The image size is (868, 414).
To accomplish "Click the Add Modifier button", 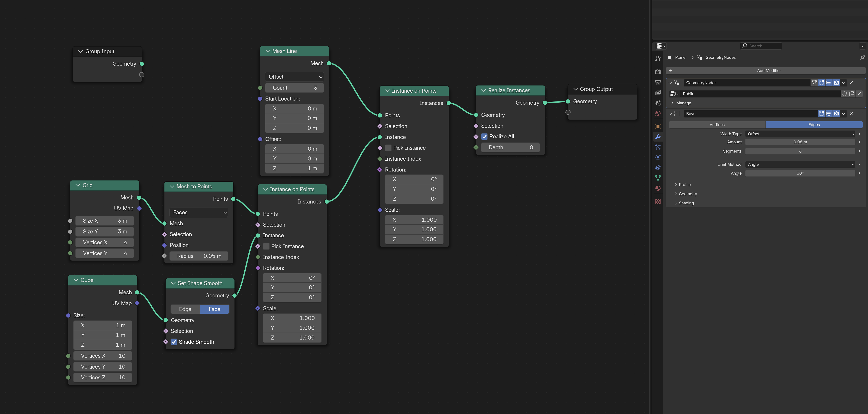I will coord(765,70).
